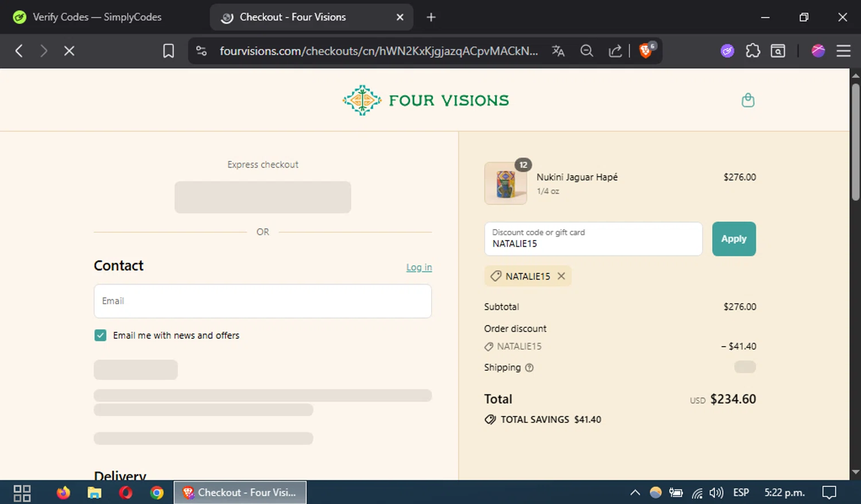Viewport: 861px width, 504px height.
Task: Select the Checkout - Four Visions tab
Action: pos(312,17)
